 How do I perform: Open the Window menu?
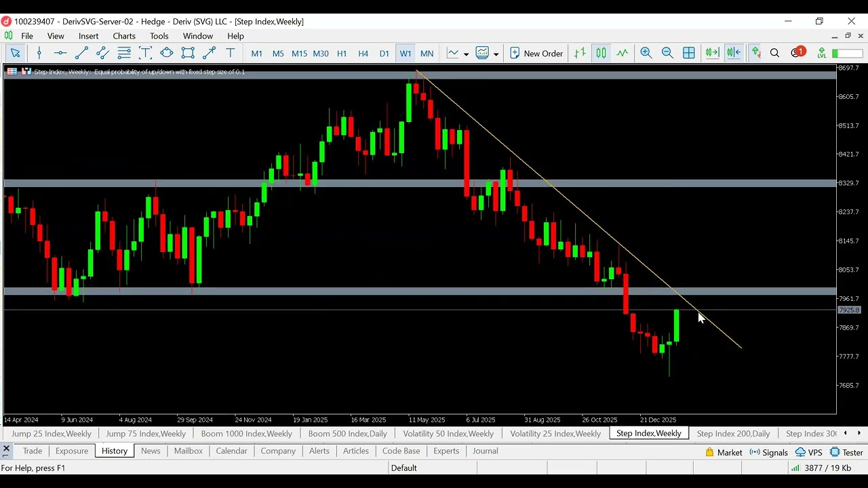198,36
